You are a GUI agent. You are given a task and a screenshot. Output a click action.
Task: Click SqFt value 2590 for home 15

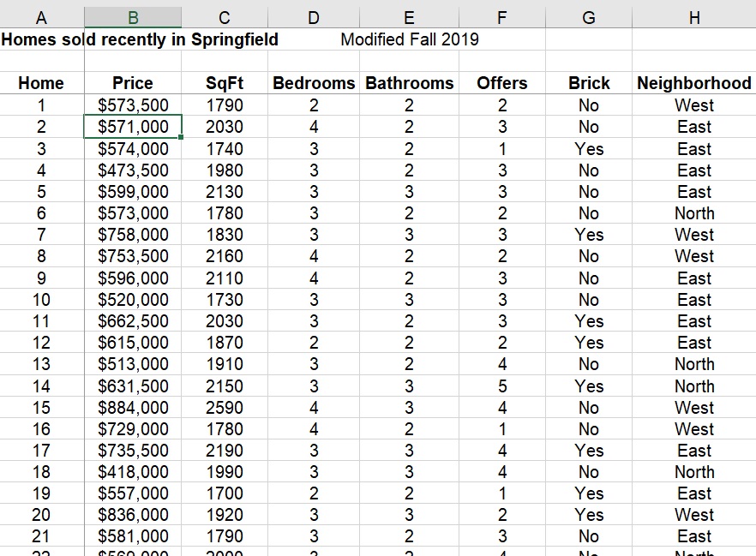tap(225, 408)
